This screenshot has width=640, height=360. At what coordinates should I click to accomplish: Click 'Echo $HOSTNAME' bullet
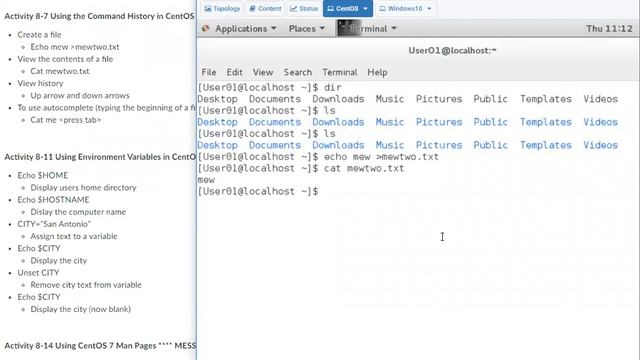53,200
